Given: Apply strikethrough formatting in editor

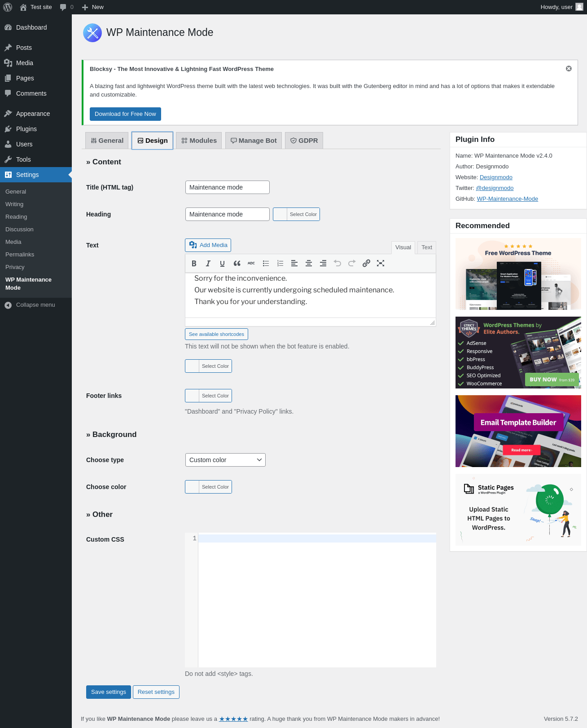Looking at the screenshot, I should tap(251, 264).
